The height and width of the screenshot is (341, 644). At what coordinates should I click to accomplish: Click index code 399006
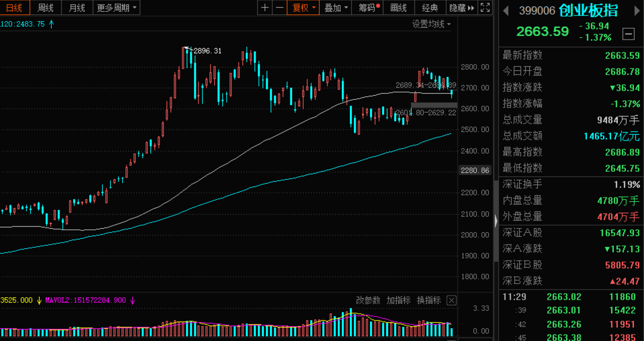[x=537, y=11]
